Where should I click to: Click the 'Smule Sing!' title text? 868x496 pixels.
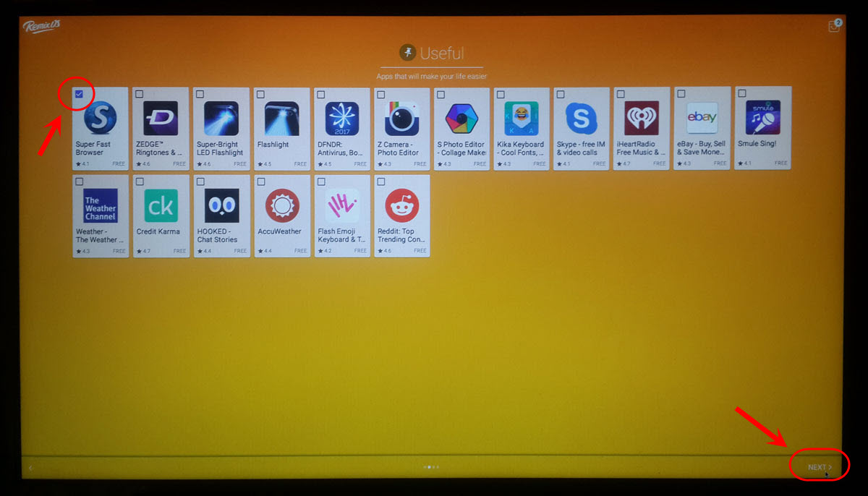[x=756, y=145]
